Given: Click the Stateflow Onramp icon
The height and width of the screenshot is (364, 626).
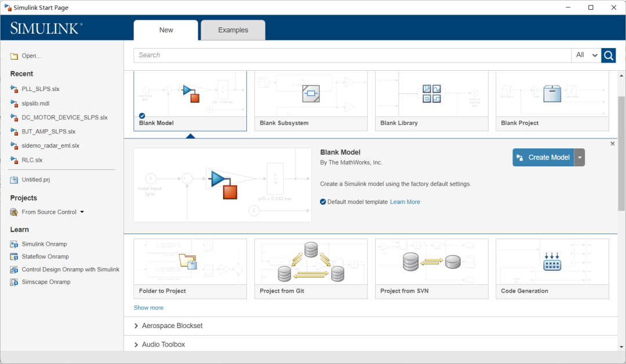Looking at the screenshot, I should point(14,257).
